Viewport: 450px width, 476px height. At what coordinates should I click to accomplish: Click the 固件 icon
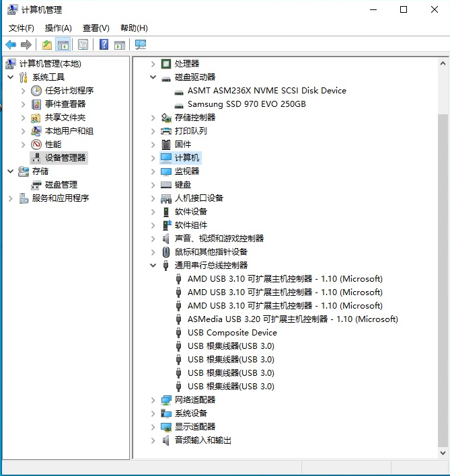[165, 145]
